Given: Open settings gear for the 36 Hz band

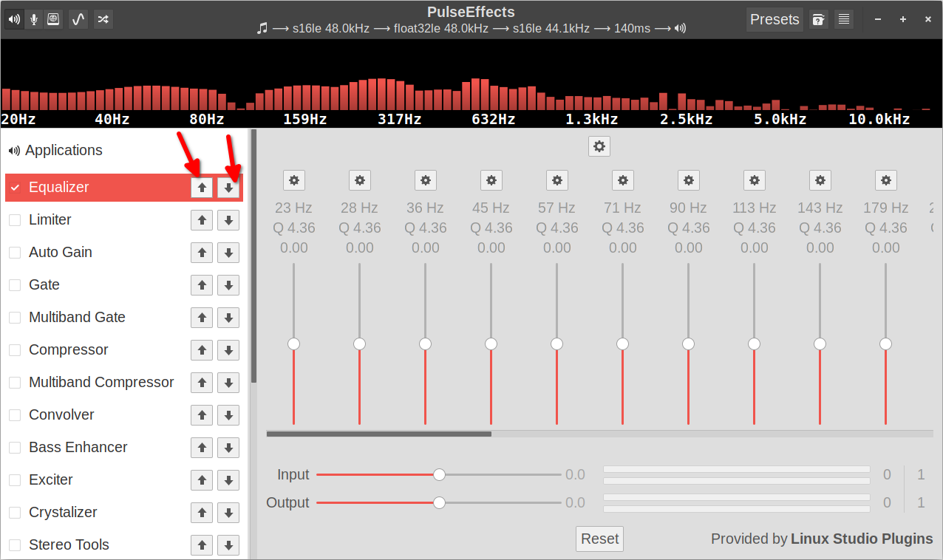Looking at the screenshot, I should pos(426,180).
